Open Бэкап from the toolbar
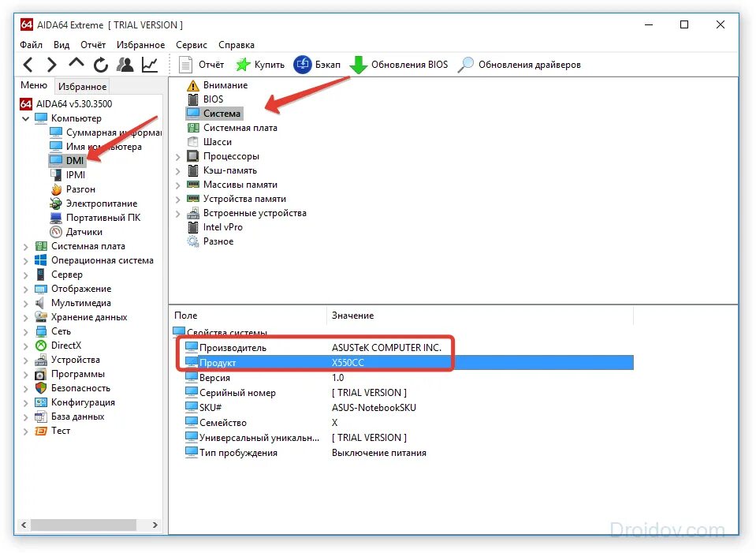Viewport: 756px width, 553px height. tap(317, 65)
